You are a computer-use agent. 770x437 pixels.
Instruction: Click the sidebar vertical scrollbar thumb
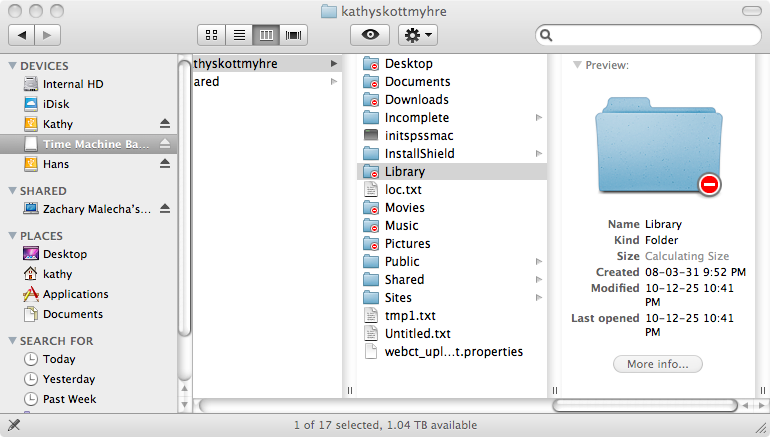click(184, 197)
